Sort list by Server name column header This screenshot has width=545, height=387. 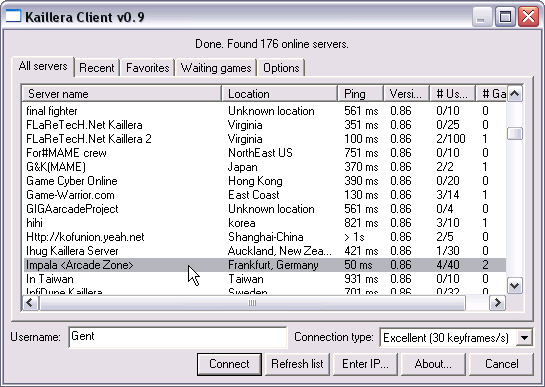coord(122,94)
